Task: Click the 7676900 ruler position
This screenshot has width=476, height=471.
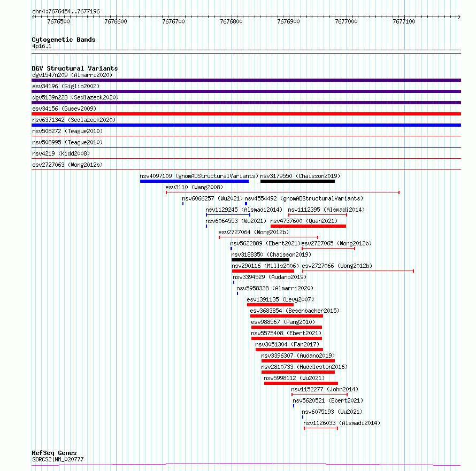Action: (x=289, y=21)
